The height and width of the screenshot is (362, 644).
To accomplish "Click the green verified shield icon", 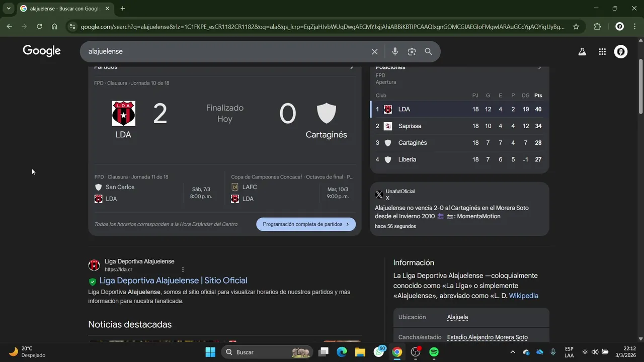I will (93, 282).
